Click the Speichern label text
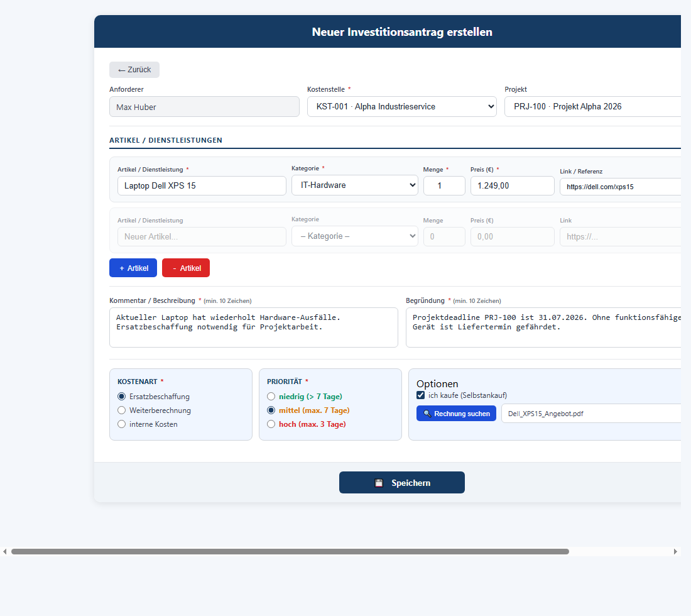This screenshot has width=691, height=616. pyautogui.click(x=411, y=483)
